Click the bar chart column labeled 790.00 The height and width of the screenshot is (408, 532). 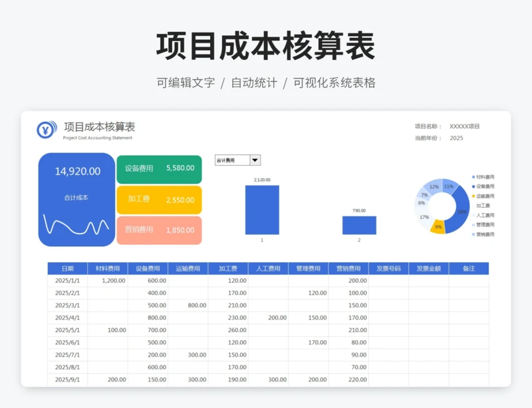[x=359, y=225]
